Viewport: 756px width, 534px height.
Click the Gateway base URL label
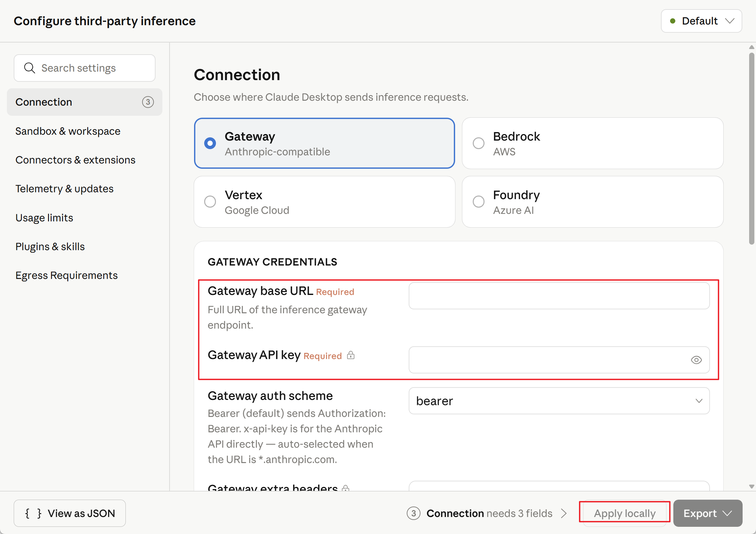(x=260, y=291)
